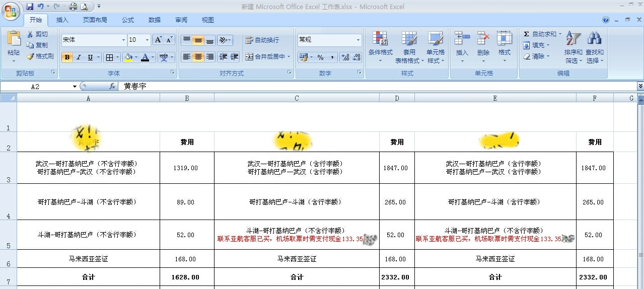The width and height of the screenshot is (644, 289).
Task: Open the font name dropdown showing 宋体
Action: point(123,40)
